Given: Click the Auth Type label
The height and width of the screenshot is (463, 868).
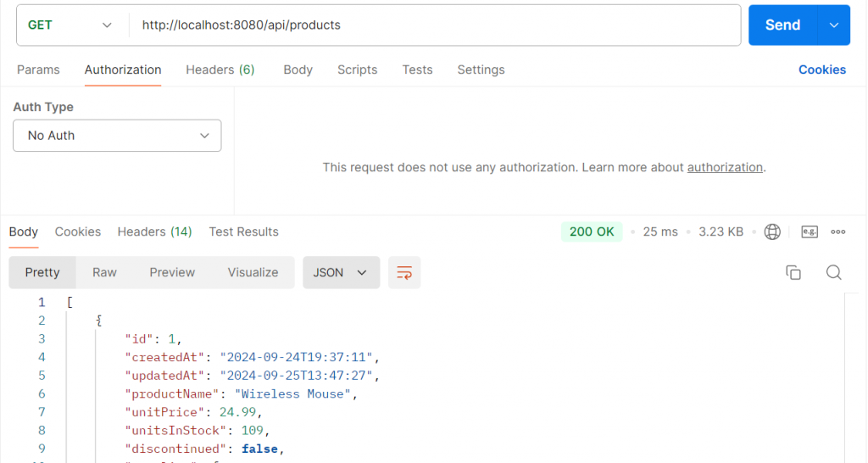Looking at the screenshot, I should 43,107.
